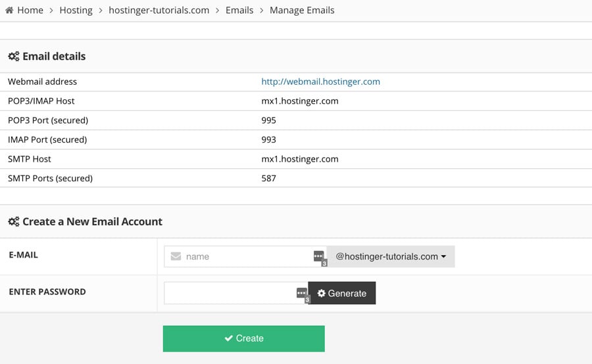Click password manager icon in password field
This screenshot has height=364, width=592.
301,293
